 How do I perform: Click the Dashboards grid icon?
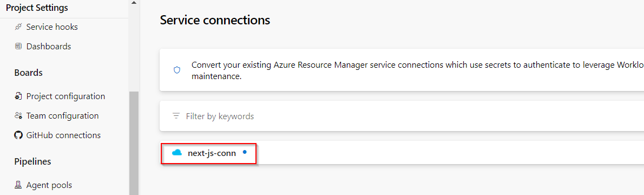coord(18,47)
